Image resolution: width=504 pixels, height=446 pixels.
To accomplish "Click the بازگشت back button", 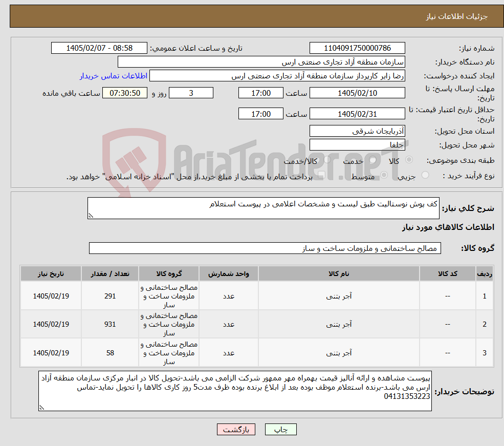I will click(x=236, y=429).
